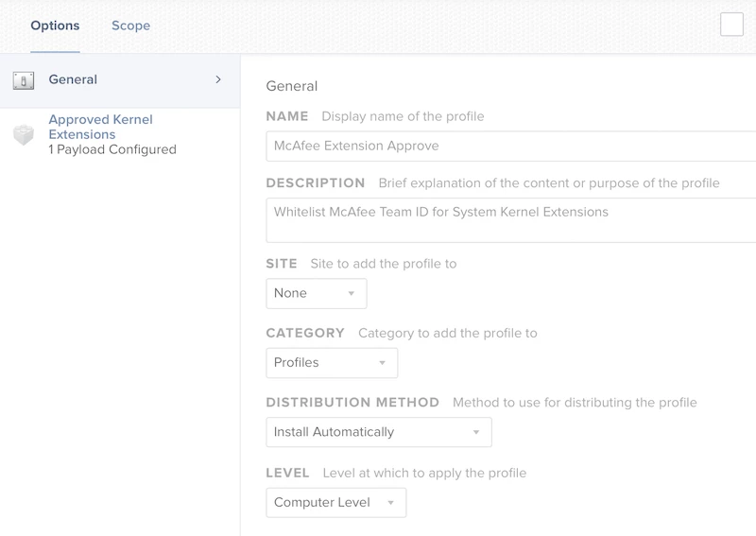The image size is (756, 536).
Task: Open the Approved Kernel Extensions payload link
Action: click(100, 127)
